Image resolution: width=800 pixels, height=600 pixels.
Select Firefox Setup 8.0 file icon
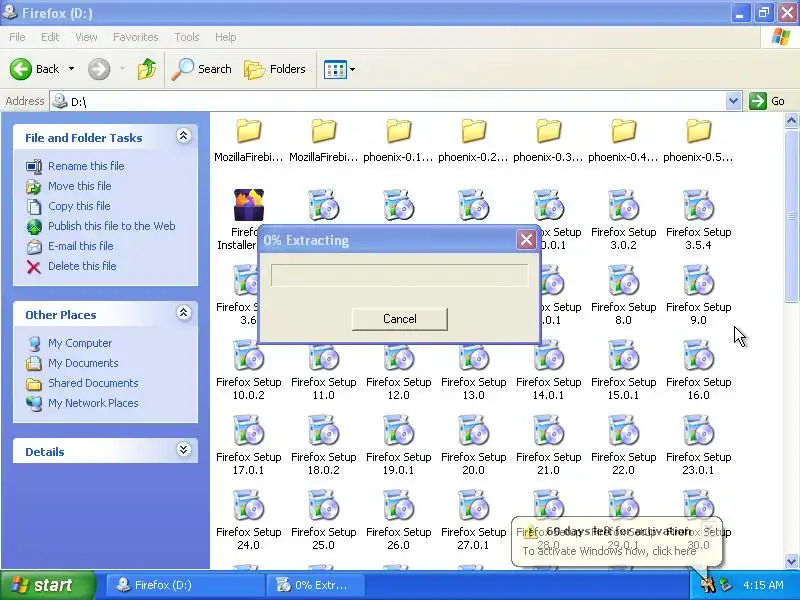623,280
